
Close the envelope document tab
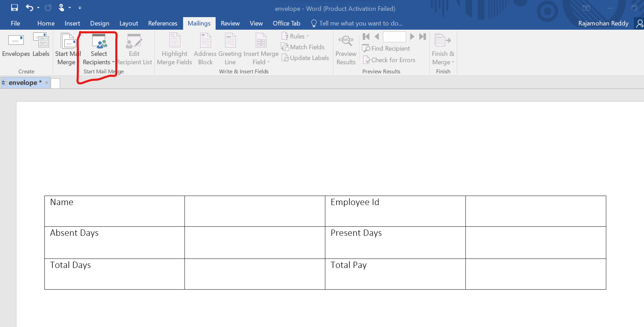click(46, 83)
